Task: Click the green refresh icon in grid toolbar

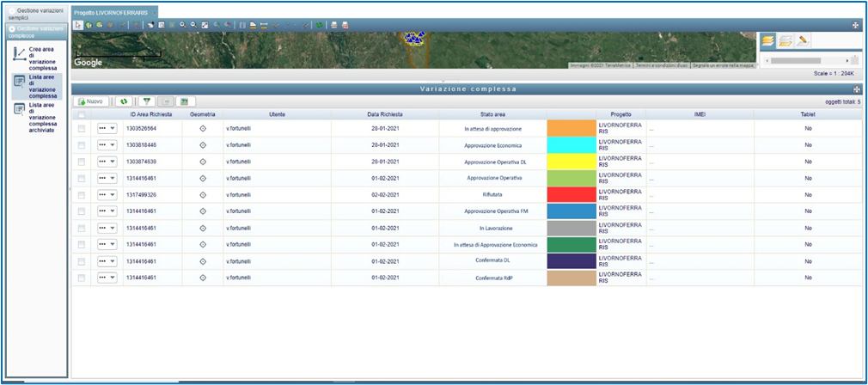Action: point(124,101)
